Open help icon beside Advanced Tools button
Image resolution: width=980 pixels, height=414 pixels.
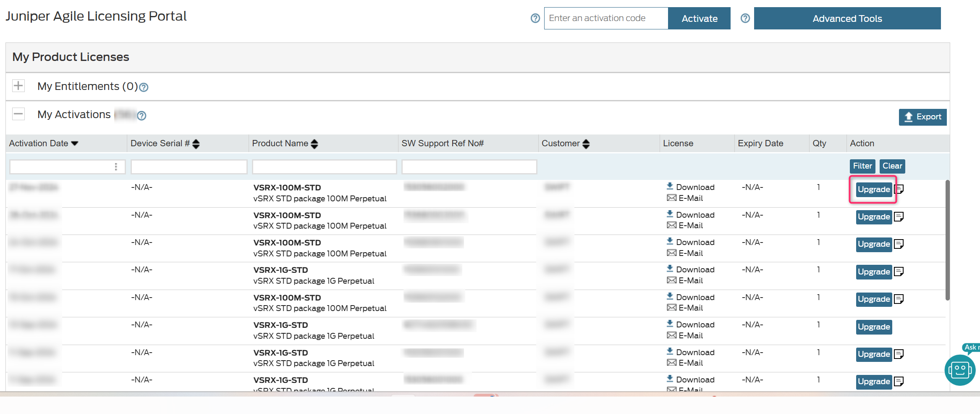tap(745, 18)
